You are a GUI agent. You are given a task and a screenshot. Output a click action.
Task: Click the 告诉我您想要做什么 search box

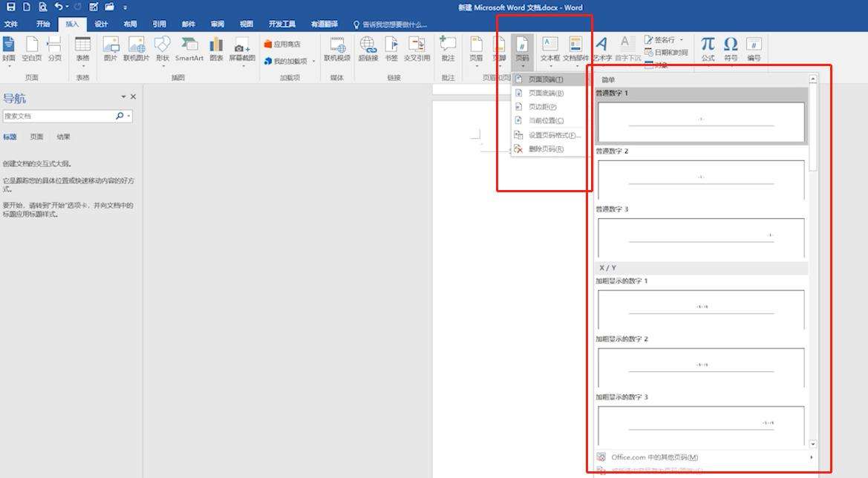point(391,25)
